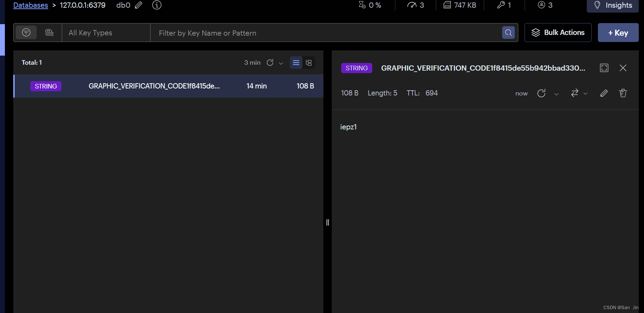
Task: Add a new key
Action: tap(618, 33)
